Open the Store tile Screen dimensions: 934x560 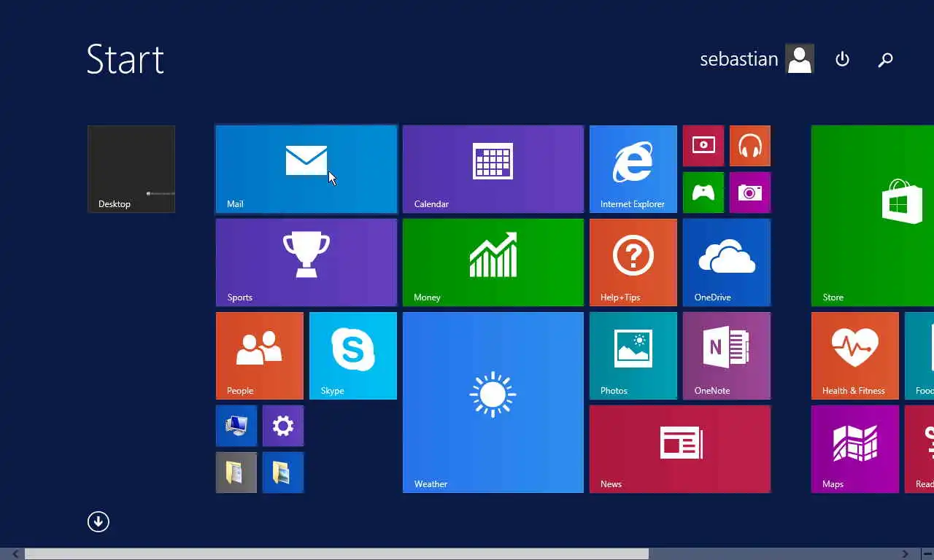(873, 216)
